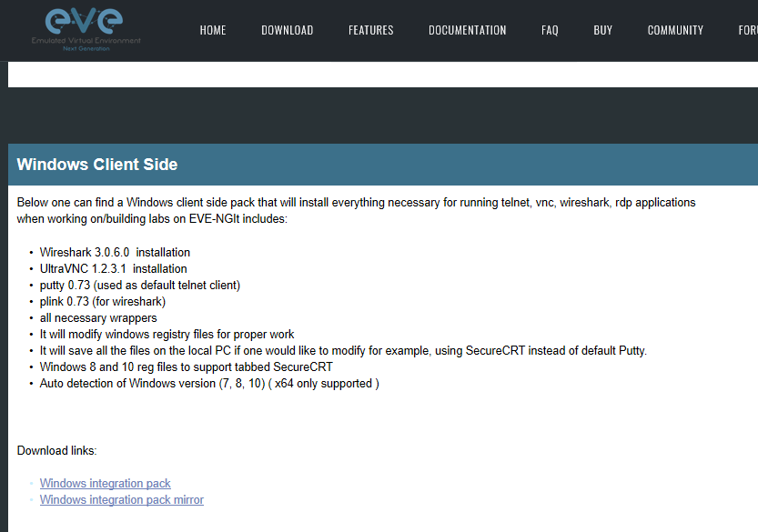Click the UltraVNC 1.2.3.1 installation line
Screen dimensions: 758x532
[x=113, y=268]
